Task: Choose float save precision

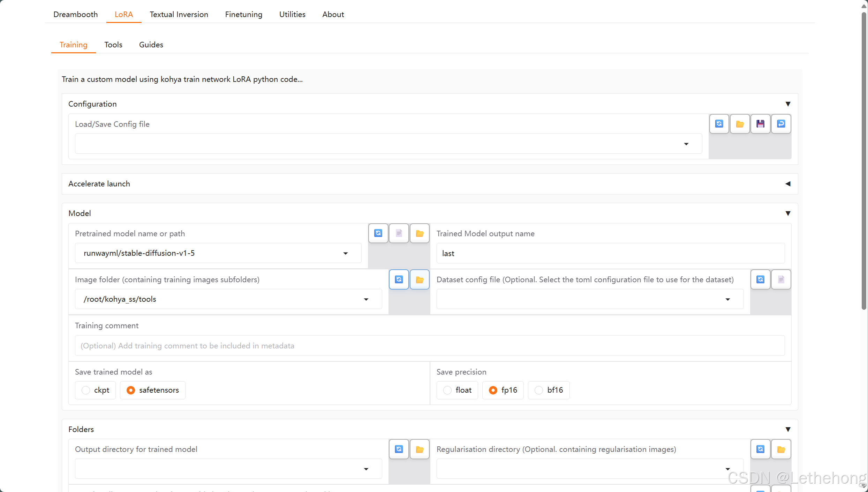Action: 447,390
